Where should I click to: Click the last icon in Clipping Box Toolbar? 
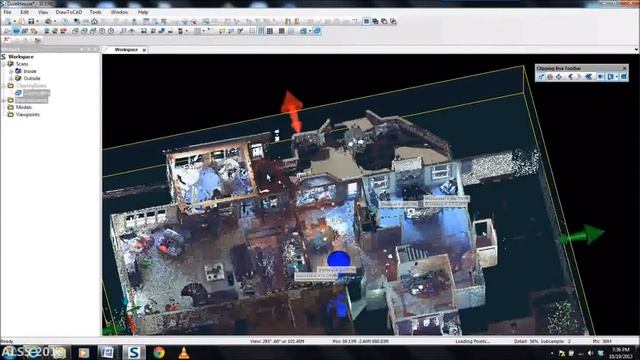pos(624,77)
